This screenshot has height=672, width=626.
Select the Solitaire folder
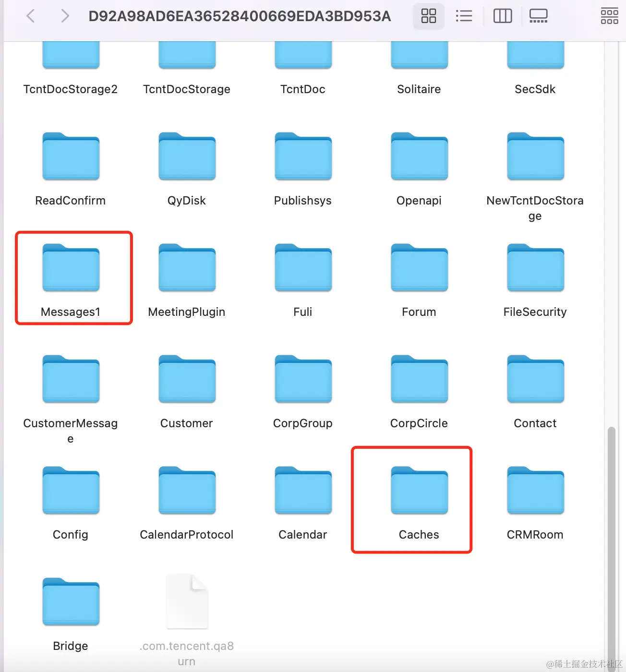(419, 55)
